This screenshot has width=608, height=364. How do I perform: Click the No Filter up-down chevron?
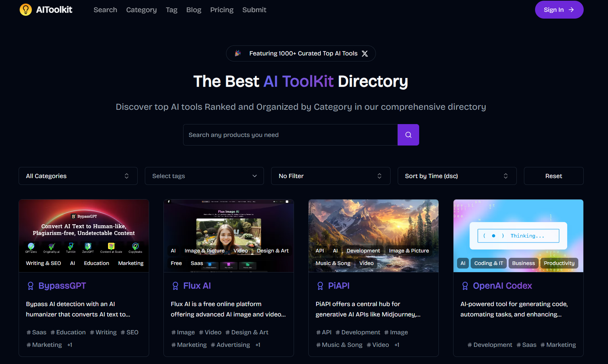tap(379, 176)
